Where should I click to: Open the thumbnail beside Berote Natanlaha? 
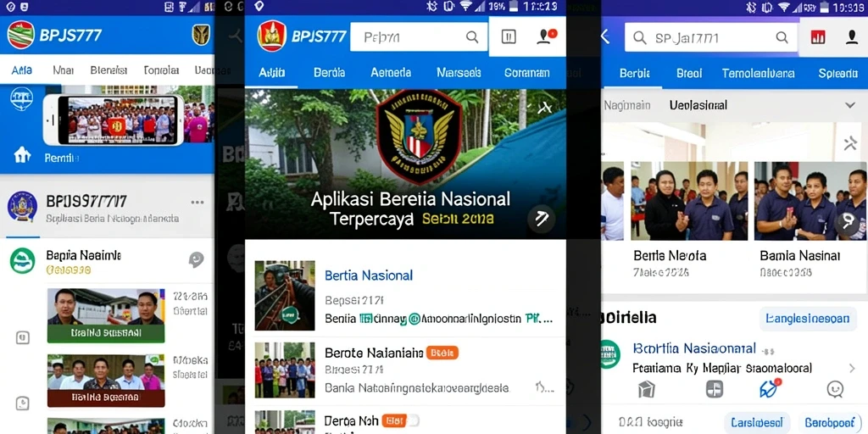pos(285,370)
